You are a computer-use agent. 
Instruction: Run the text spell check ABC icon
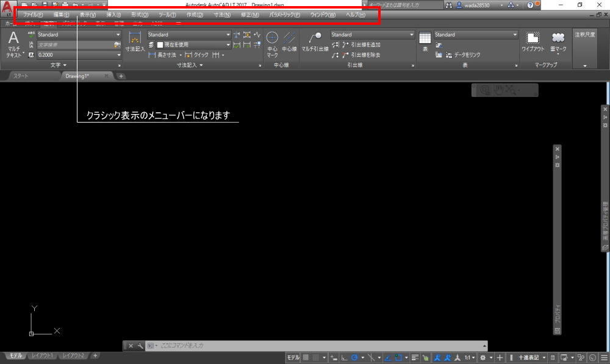31,35
